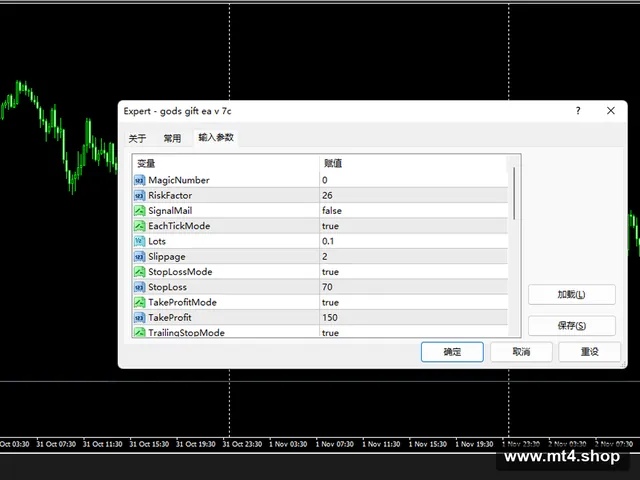This screenshot has height=480, width=640.
Task: Click the MagicNumber variable name
Action: pos(179,180)
